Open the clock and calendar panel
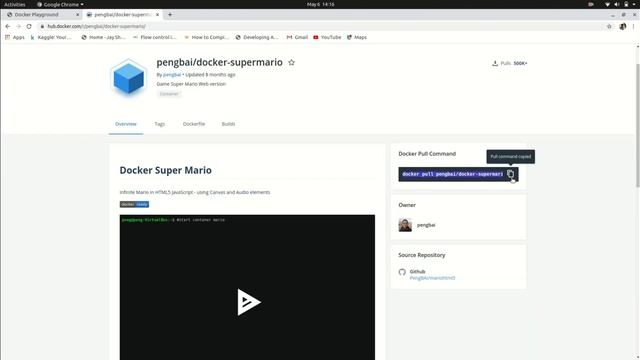 320,4
